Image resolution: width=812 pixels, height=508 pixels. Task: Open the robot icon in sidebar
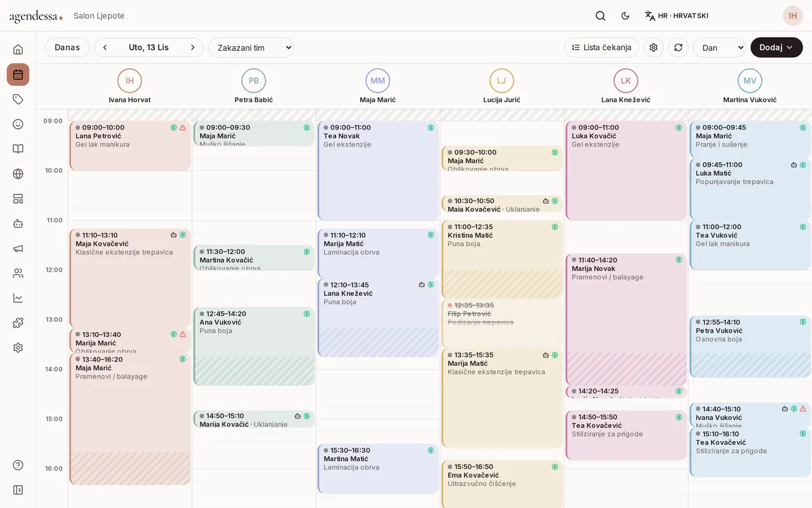coord(18,224)
